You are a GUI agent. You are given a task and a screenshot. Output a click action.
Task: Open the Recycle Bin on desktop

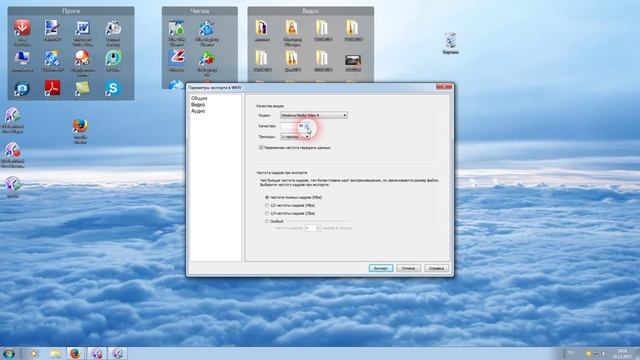click(450, 40)
